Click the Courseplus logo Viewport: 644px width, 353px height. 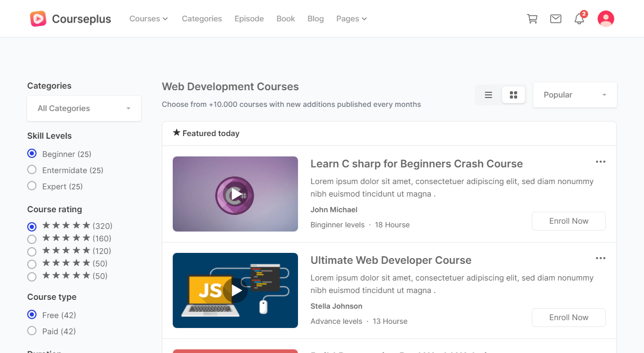click(x=70, y=19)
